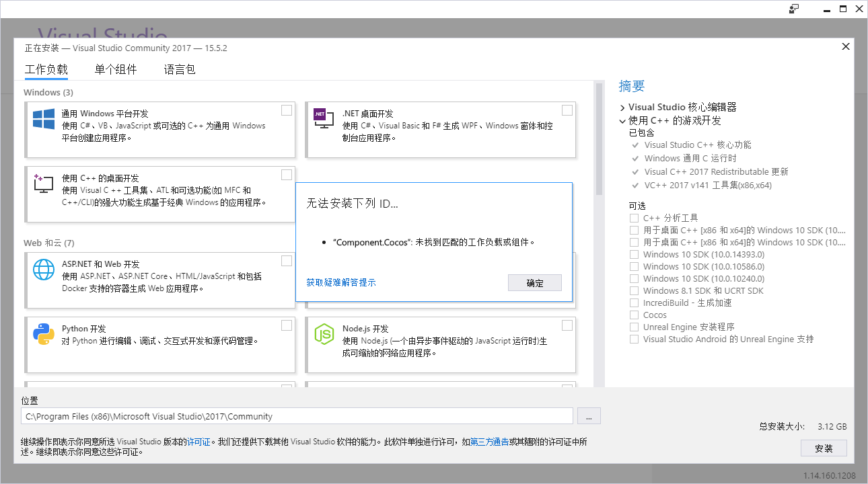868x484 pixels.
Task: Tick the Node.js 开发 workload checkbox
Action: click(x=567, y=325)
